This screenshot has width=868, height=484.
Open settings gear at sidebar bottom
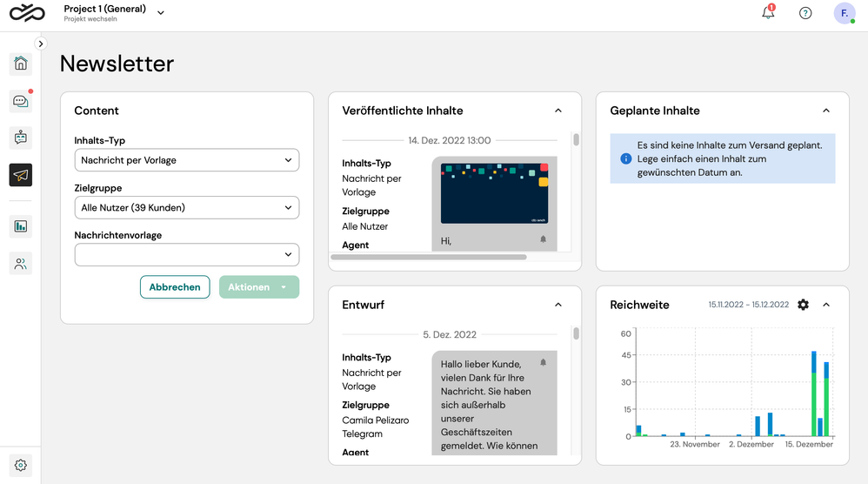21,465
